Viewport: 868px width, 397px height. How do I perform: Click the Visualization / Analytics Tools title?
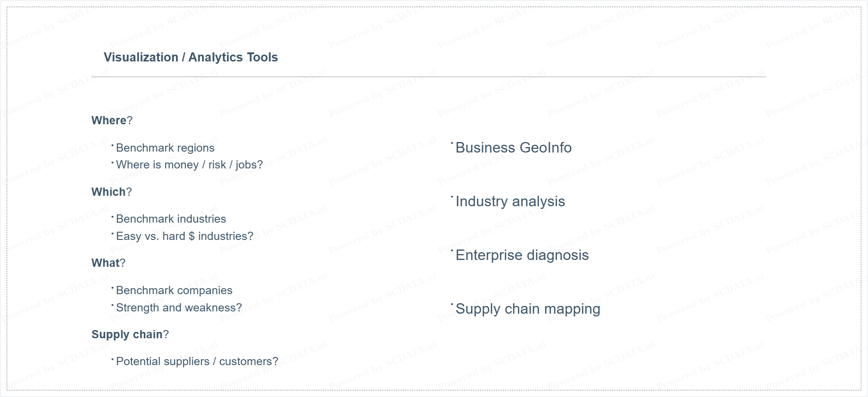(190, 57)
